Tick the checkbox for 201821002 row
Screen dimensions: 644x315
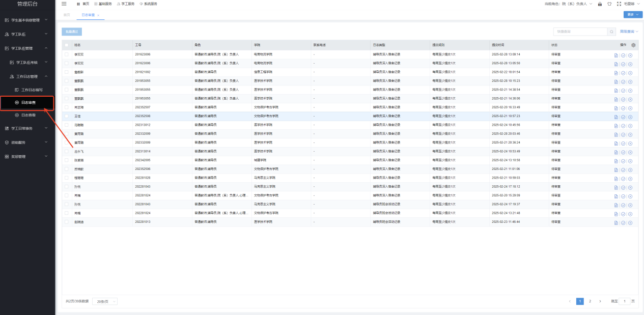66,72
